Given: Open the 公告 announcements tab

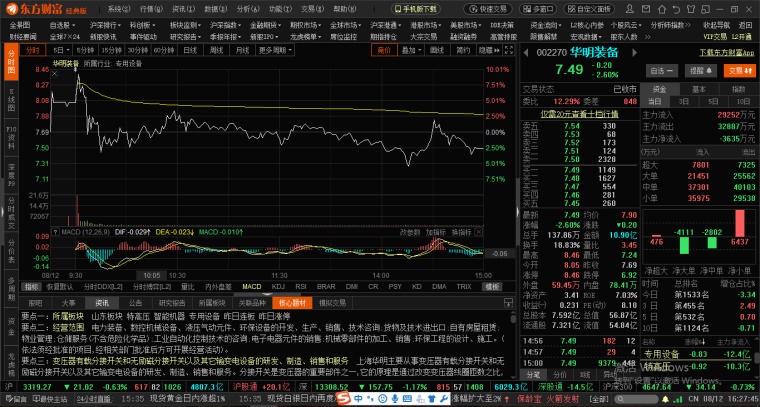Looking at the screenshot, I should click(x=135, y=303).
